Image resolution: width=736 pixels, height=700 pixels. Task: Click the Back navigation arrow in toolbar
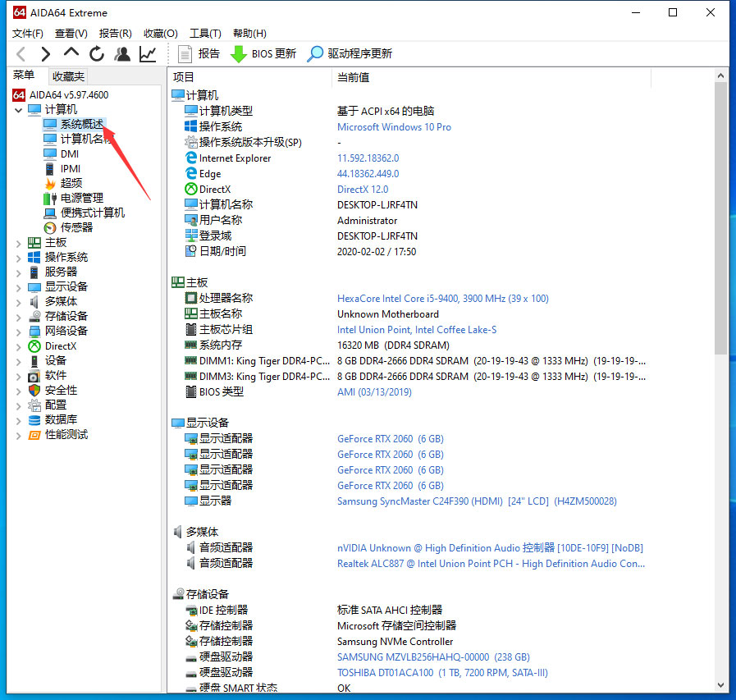(21, 54)
